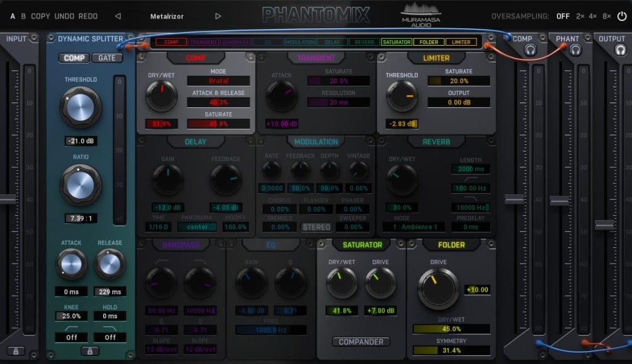
Task: Go to the next preset arrow
Action: click(x=218, y=16)
